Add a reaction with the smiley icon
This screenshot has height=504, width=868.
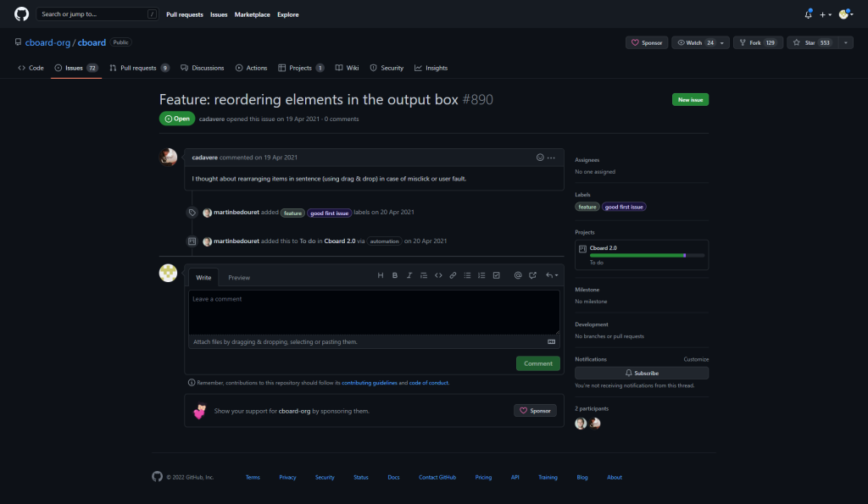click(x=540, y=158)
